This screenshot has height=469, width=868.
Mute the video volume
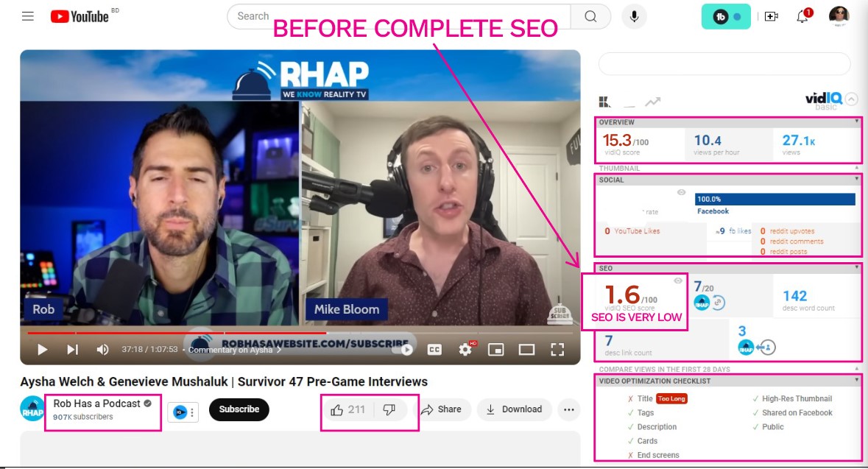tap(102, 350)
